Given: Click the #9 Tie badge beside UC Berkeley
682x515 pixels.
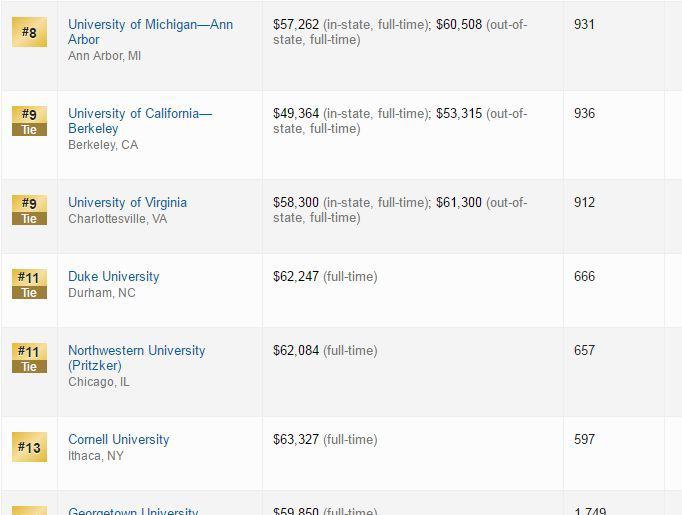Looking at the screenshot, I should pyautogui.click(x=29, y=121).
